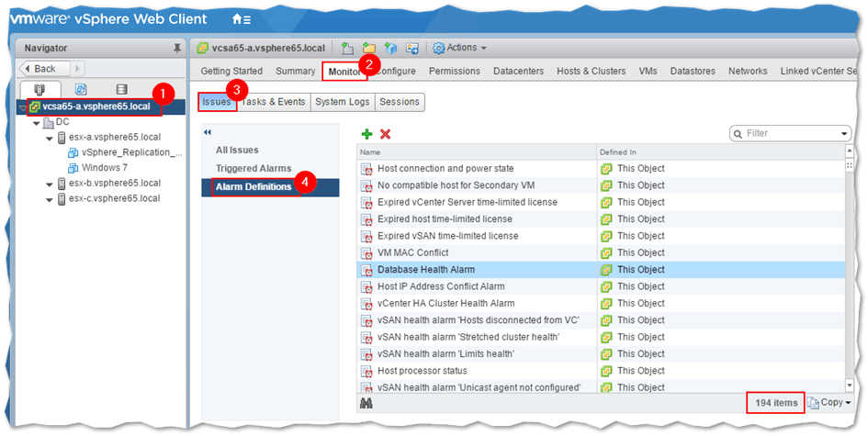The width and height of the screenshot is (868, 436).
Task: Select 'vCenter HA Cluster Health Alarm' row
Action: click(x=601, y=304)
